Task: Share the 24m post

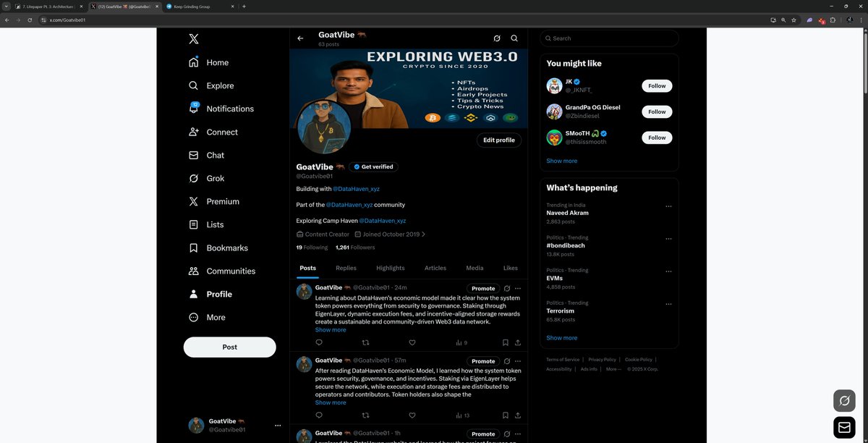Action: [x=518, y=342]
